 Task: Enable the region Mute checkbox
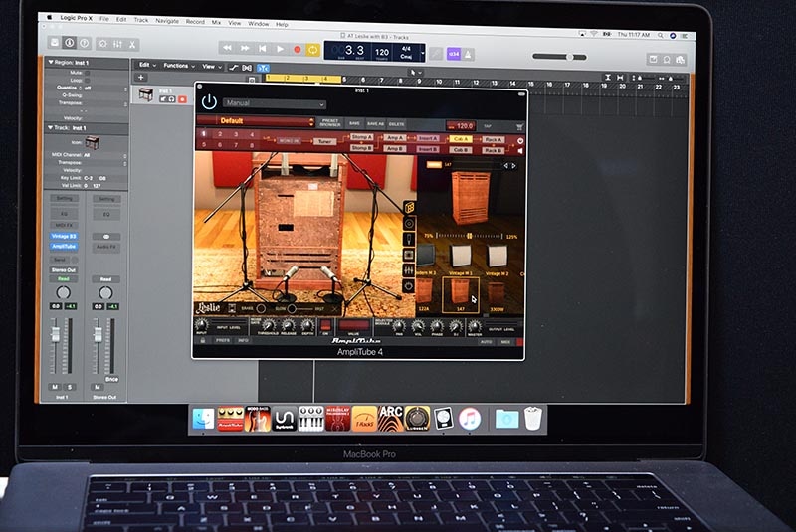[87, 73]
